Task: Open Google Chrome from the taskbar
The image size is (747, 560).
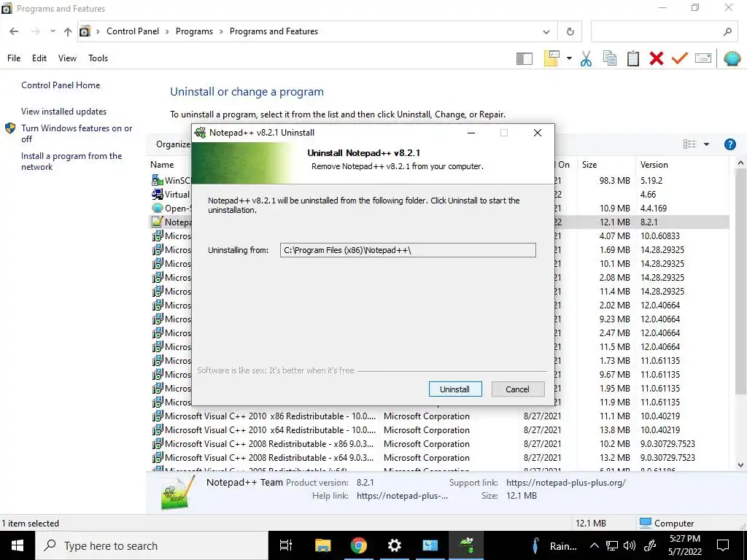Action: point(358,545)
